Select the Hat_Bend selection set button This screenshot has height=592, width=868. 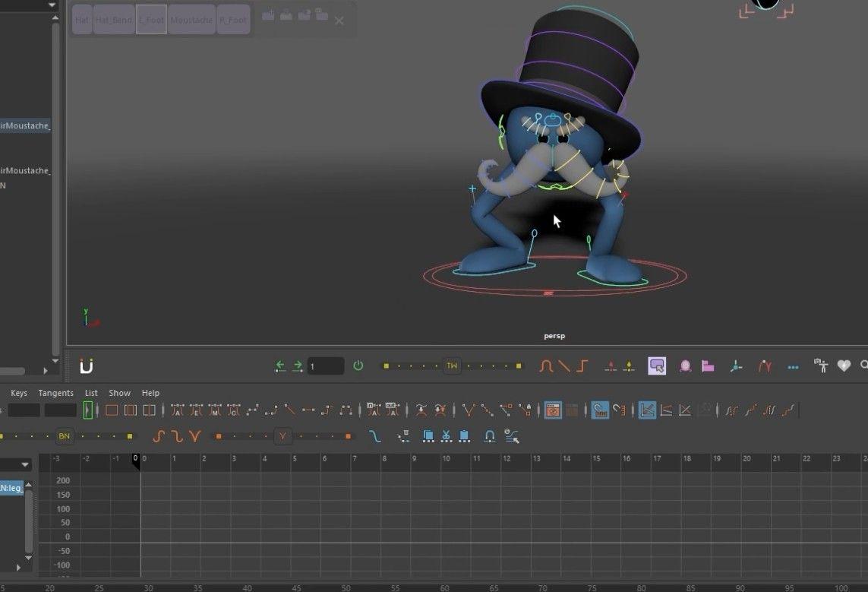(x=113, y=20)
